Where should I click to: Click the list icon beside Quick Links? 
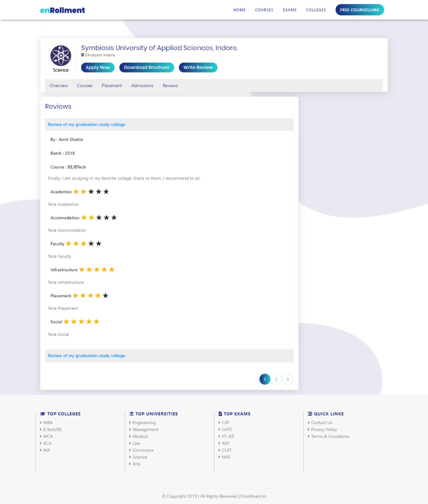pos(310,414)
